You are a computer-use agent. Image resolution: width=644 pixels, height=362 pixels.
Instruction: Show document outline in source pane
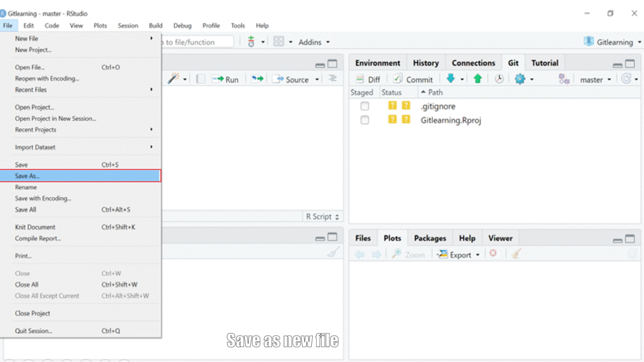[333, 78]
